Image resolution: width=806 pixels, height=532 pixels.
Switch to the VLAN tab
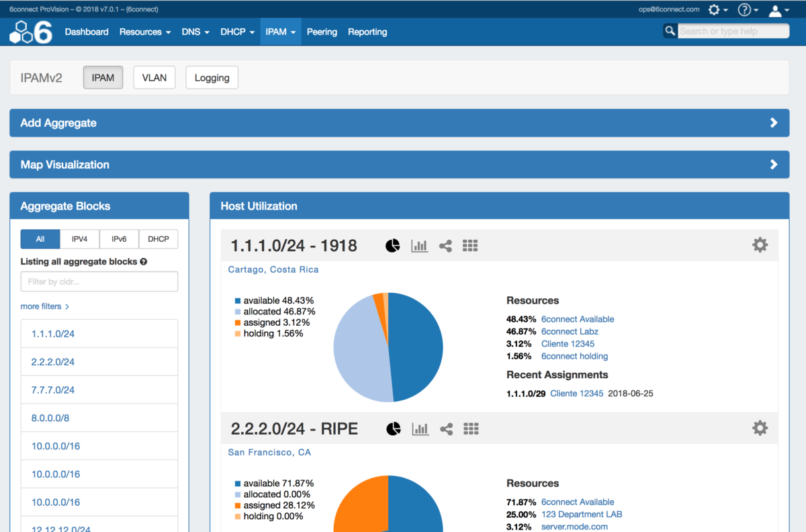point(154,77)
